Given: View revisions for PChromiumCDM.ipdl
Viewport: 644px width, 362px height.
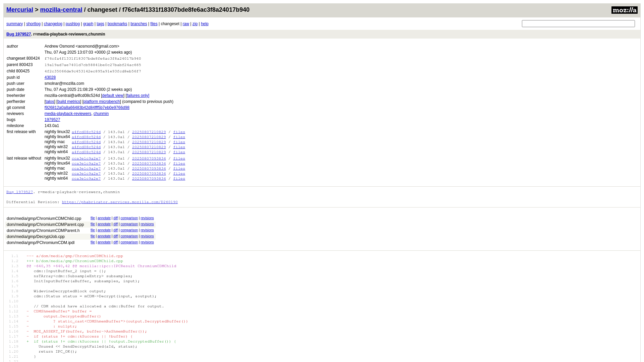Looking at the screenshot, I should coord(147,242).
